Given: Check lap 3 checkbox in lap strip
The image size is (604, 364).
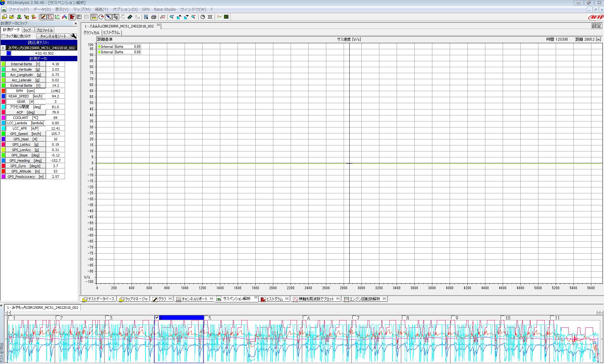Looking at the screenshot, I should click(107, 318).
